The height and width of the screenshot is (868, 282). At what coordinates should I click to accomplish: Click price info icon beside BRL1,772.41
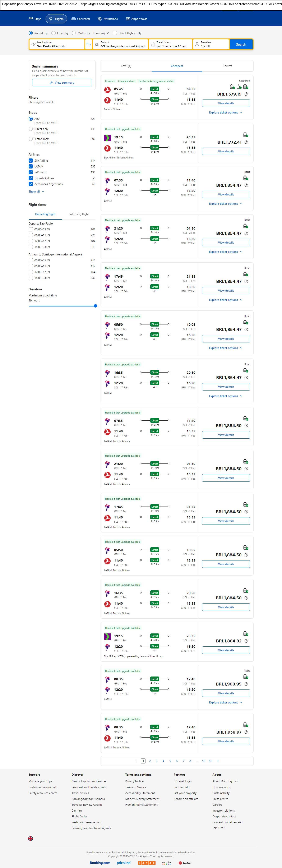246,142
